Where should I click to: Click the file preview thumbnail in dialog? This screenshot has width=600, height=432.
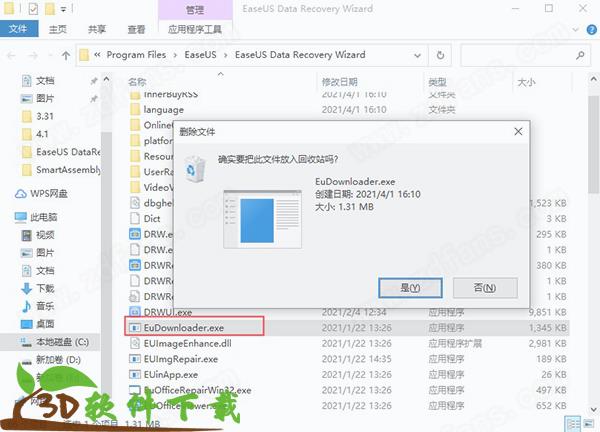pyautogui.click(x=262, y=219)
